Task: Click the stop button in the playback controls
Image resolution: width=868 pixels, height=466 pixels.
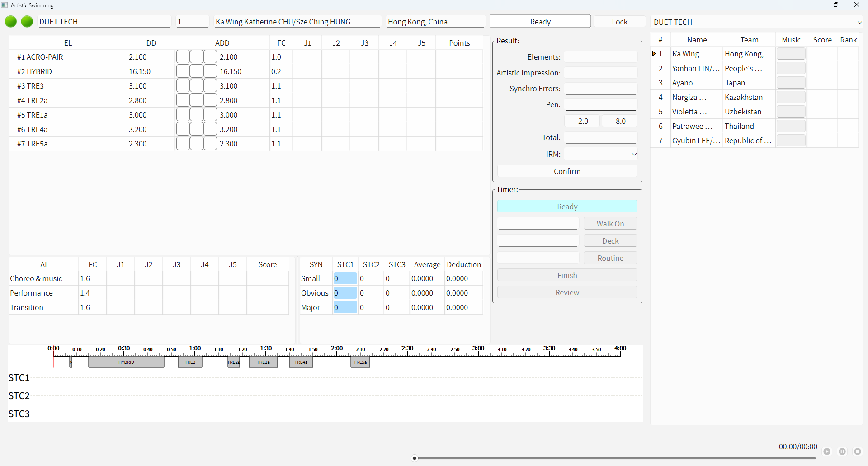Action: 858,452
